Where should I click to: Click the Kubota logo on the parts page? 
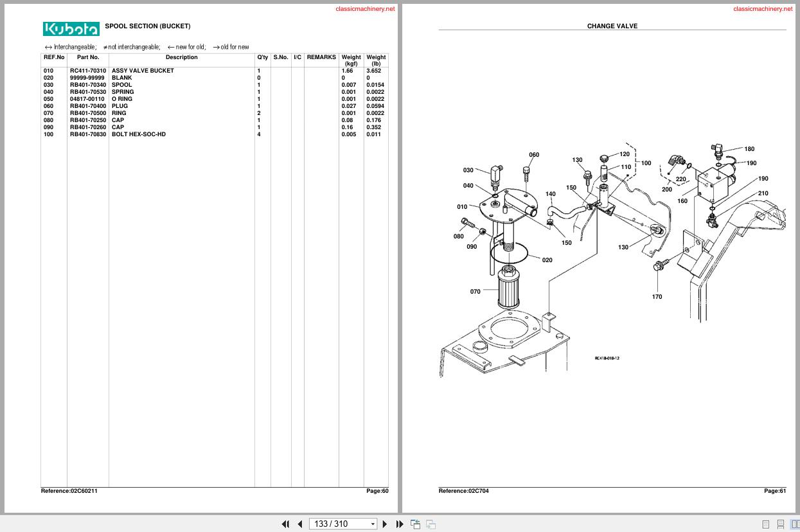tap(71, 28)
